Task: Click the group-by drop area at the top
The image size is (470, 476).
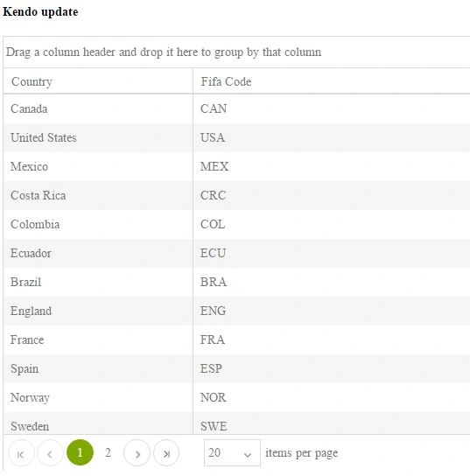Action: [237, 52]
